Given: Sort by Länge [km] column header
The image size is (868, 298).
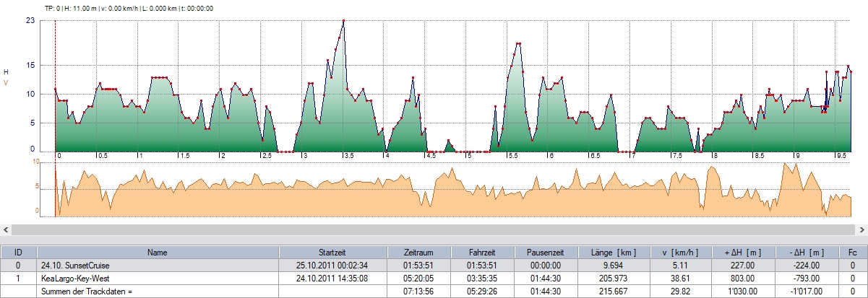Looking at the screenshot, I should (x=614, y=253).
